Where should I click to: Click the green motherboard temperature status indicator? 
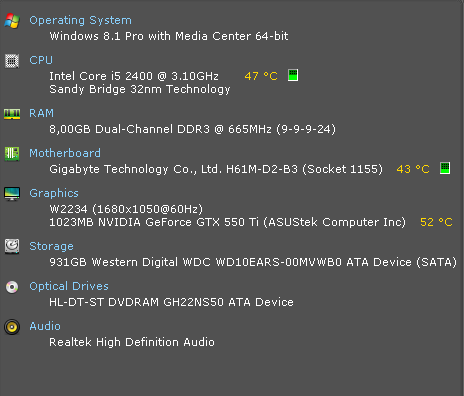(x=445, y=168)
